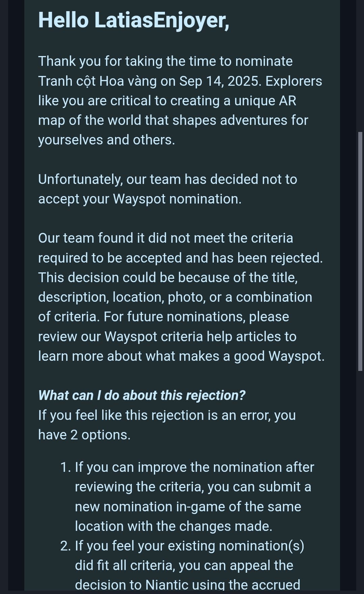Screen dimensions: 364x594
Task: Click the "Unfortunately, our team has decided" paragraph
Action: 168,189
